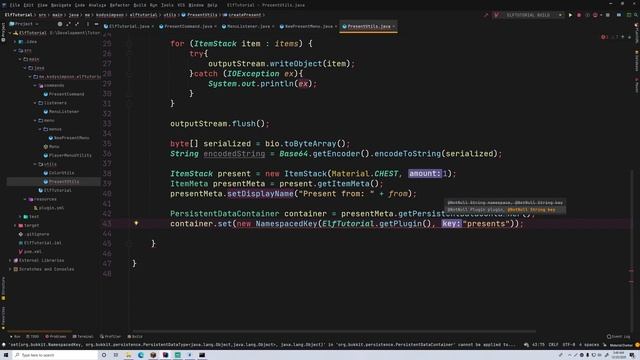Collapse the commands package
This screenshot has height=360, width=640.
click(35, 85)
